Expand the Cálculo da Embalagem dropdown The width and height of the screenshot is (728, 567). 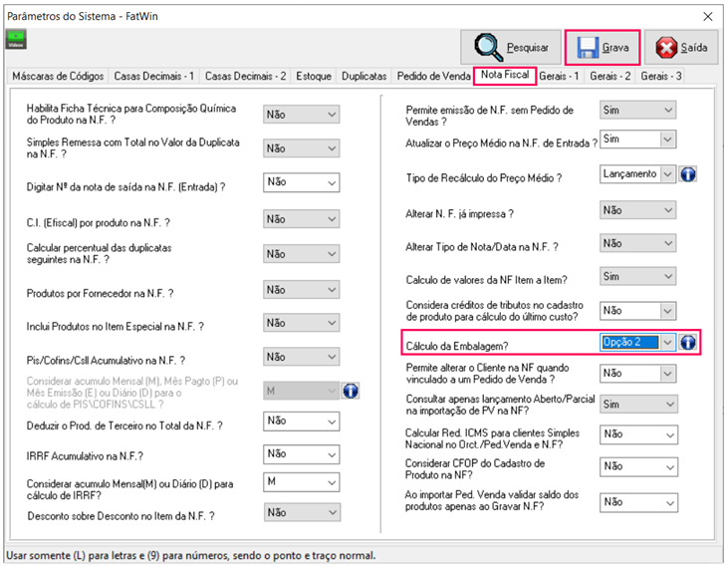point(666,342)
